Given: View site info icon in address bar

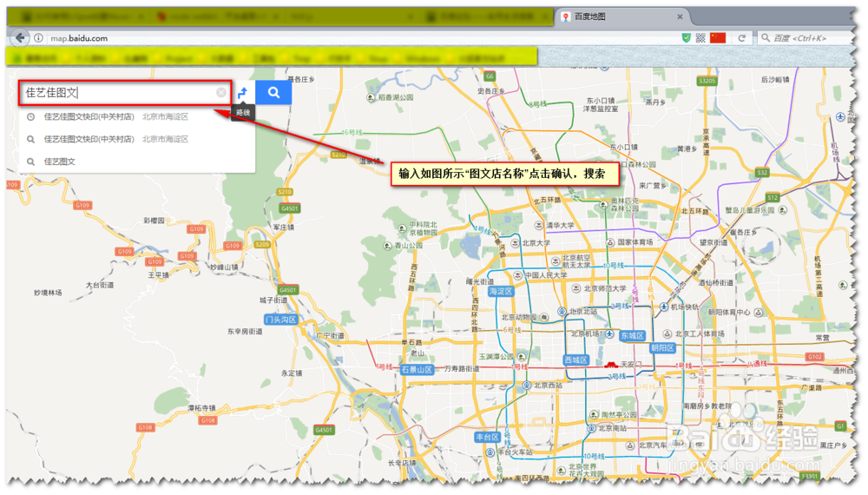Looking at the screenshot, I should [38, 38].
